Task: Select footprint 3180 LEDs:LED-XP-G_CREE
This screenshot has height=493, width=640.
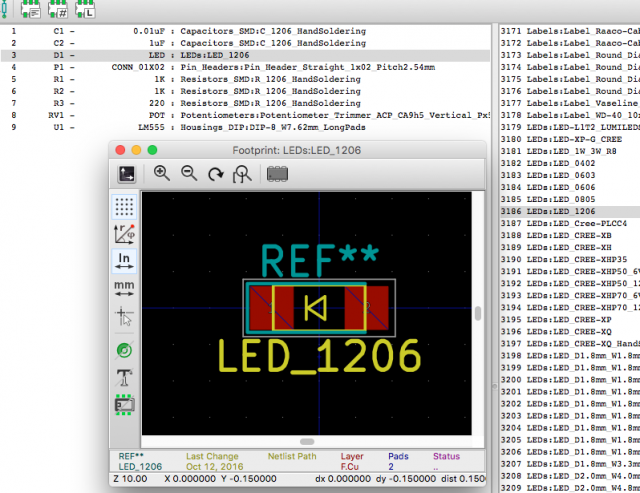Action: [x=570, y=139]
